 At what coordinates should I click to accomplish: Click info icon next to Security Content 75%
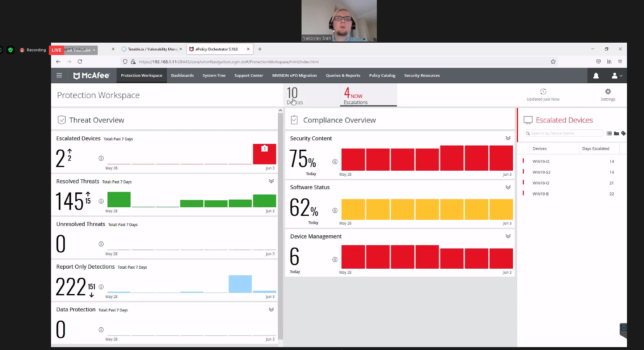click(335, 162)
